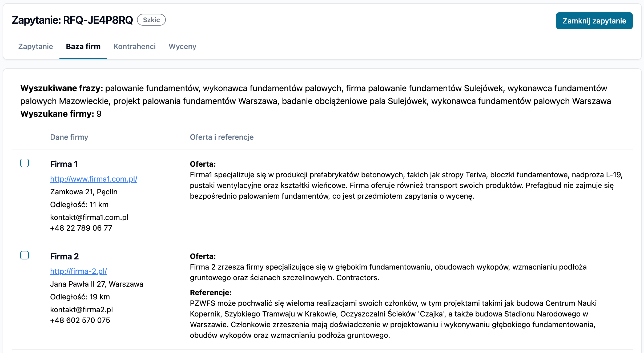Viewport: 644px width, 353px height.
Task: Open the Wyceny tab
Action: (x=182, y=46)
